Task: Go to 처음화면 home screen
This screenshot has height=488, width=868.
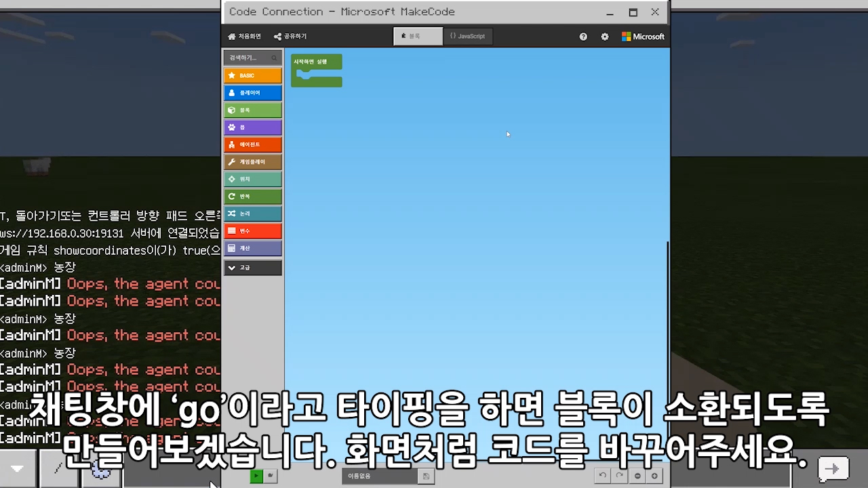Action: tap(244, 37)
